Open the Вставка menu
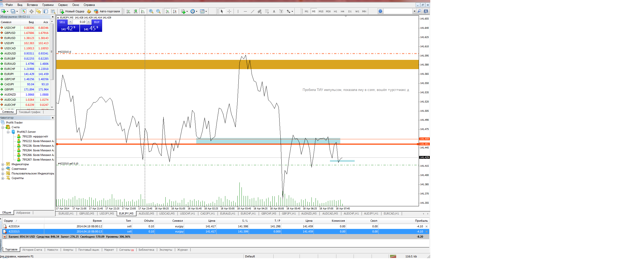The image size is (644, 279). click(x=32, y=5)
